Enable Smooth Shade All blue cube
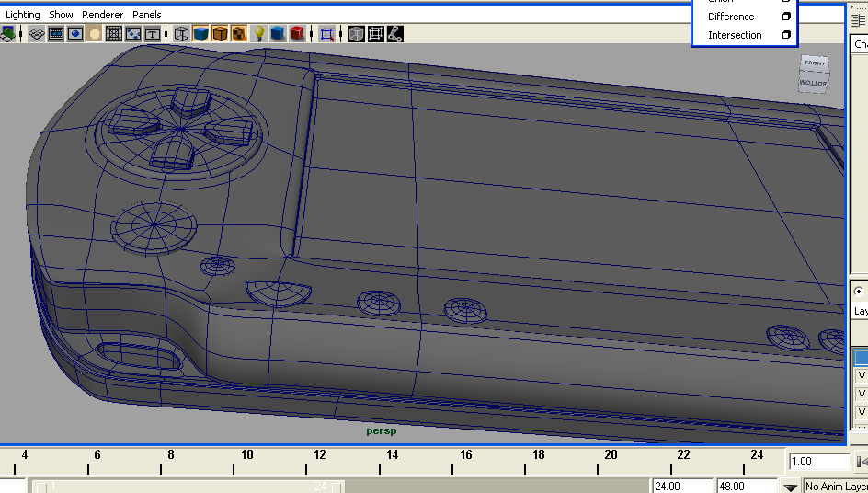The width and height of the screenshot is (868, 493). click(200, 34)
